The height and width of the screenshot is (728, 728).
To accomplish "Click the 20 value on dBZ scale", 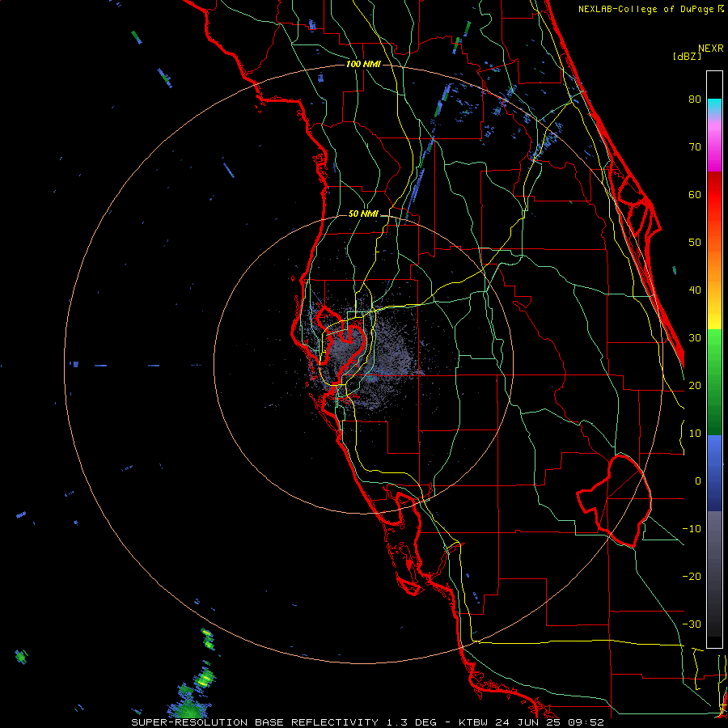I will [x=695, y=386].
